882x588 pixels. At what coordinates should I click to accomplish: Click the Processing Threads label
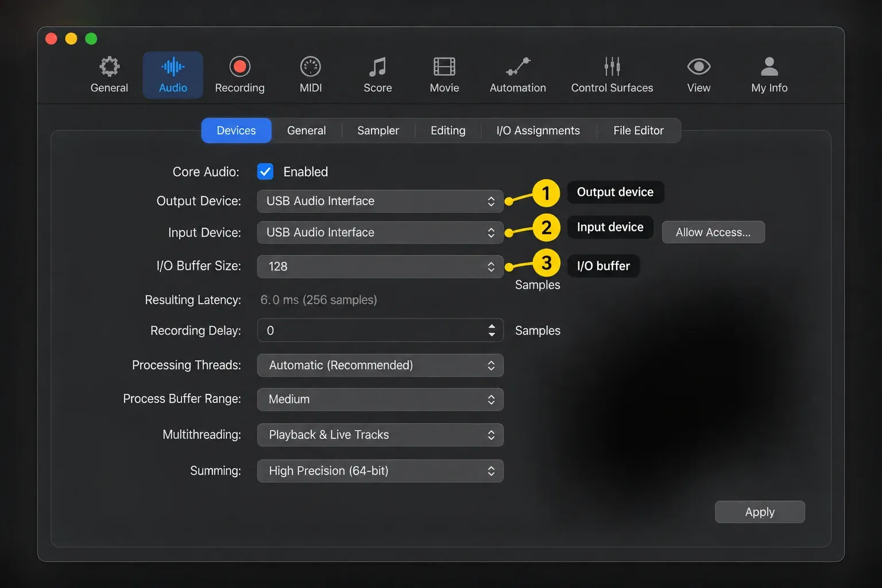coord(187,365)
